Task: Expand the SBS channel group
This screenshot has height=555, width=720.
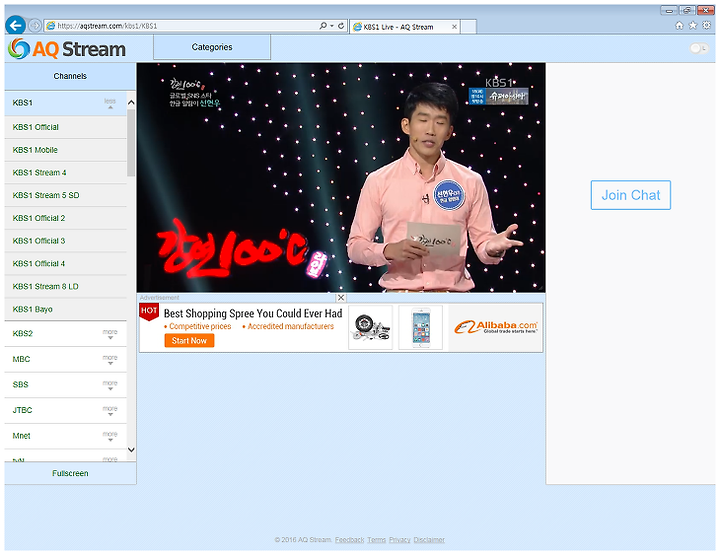Action: coord(110,385)
